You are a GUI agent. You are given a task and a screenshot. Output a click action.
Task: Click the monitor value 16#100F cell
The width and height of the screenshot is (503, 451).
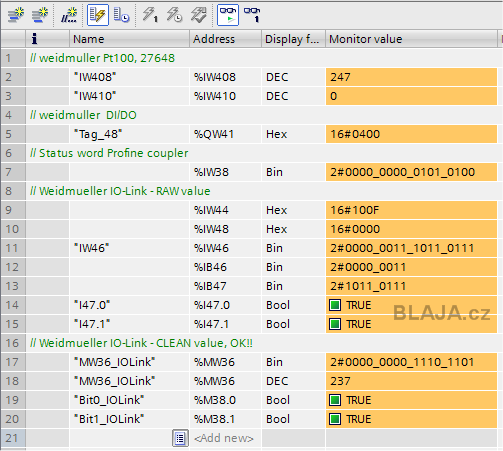(411, 210)
